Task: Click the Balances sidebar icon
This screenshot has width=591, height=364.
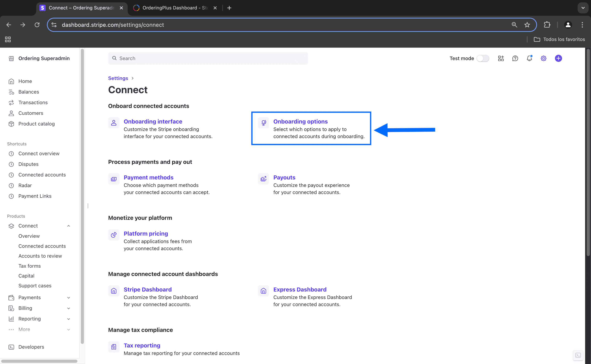Action: (x=11, y=92)
